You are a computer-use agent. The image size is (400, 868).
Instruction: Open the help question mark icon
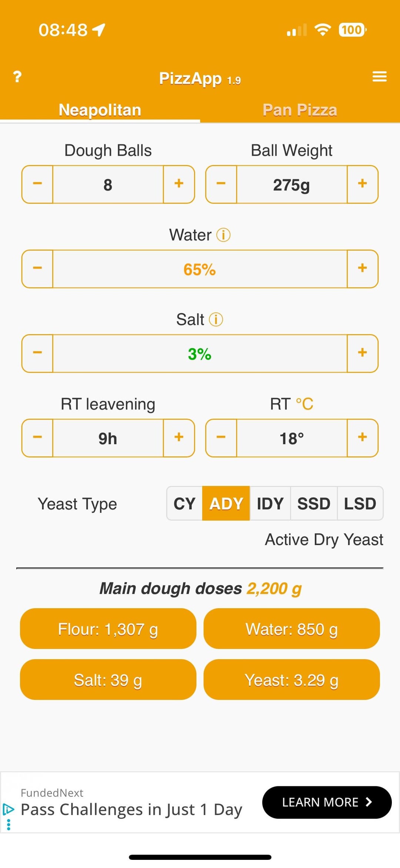point(17,77)
